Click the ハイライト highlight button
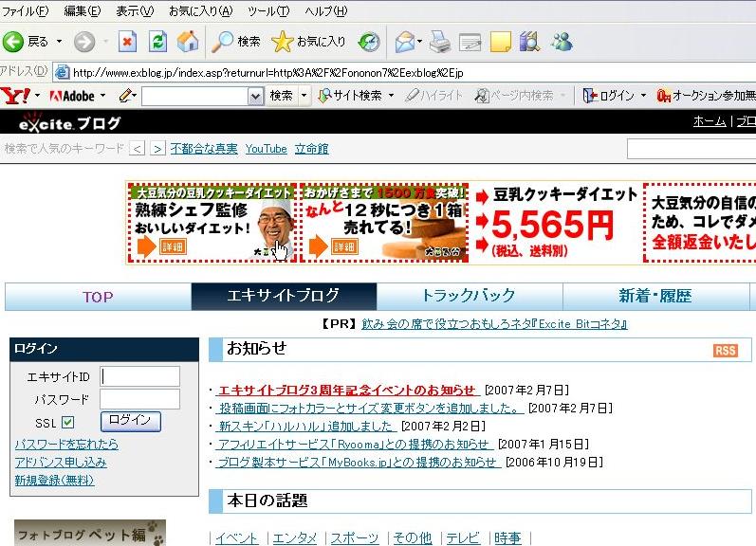 point(433,96)
